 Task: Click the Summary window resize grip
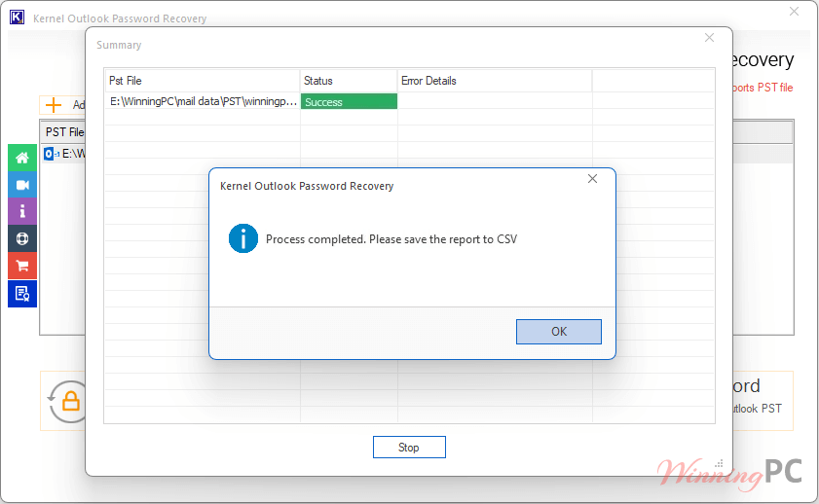point(720,463)
